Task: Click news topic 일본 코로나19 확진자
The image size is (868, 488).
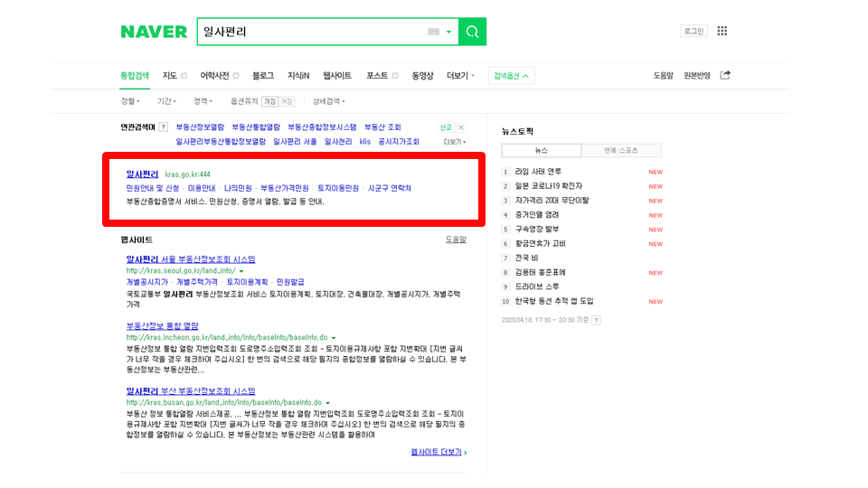Action: tap(548, 186)
